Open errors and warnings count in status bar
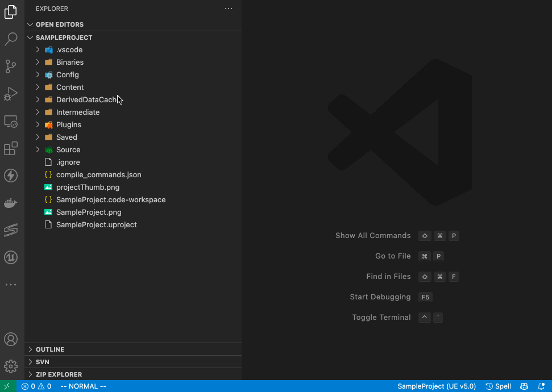The image size is (552, 392). 36,386
